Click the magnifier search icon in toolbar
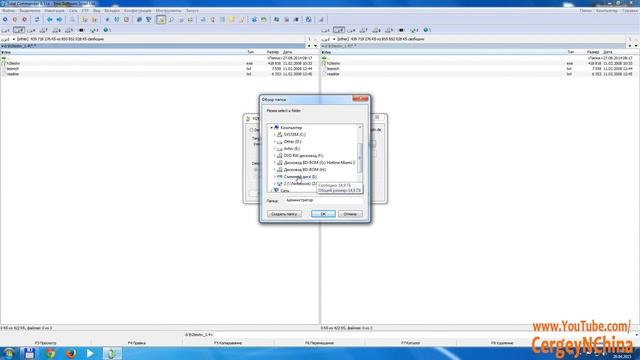 (171, 20)
